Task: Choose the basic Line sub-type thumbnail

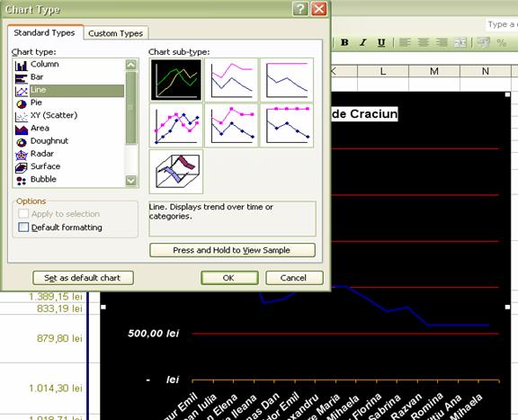Action: click(175, 80)
